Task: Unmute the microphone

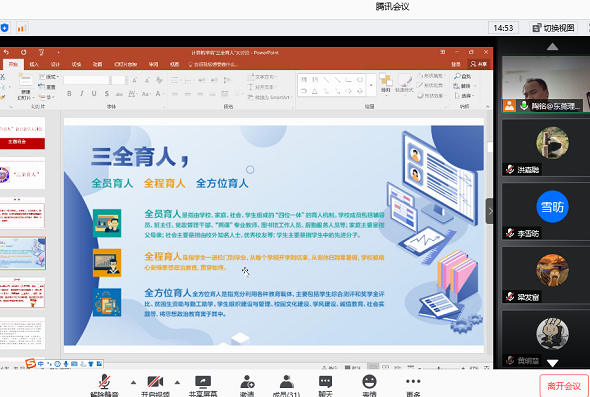Action: tap(105, 386)
